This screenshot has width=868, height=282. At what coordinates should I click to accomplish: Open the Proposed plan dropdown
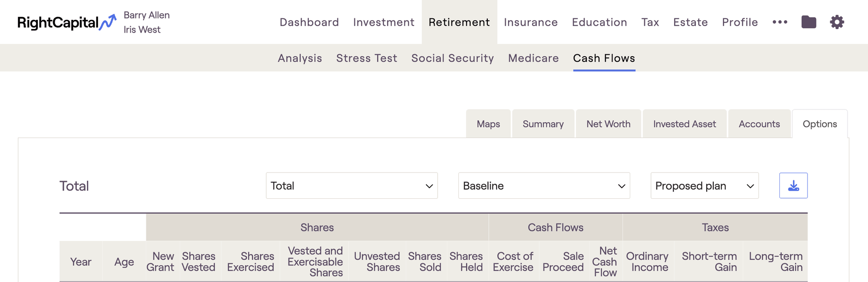704,186
